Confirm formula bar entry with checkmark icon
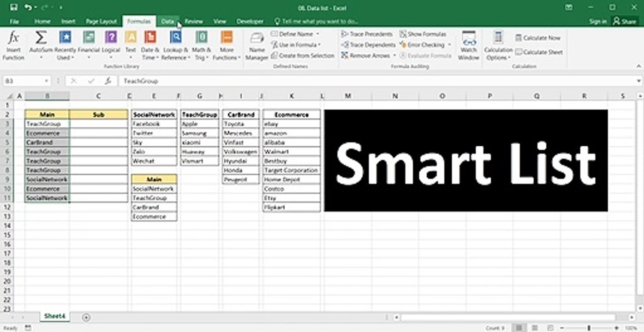This screenshot has width=644, height=332. 91,81
